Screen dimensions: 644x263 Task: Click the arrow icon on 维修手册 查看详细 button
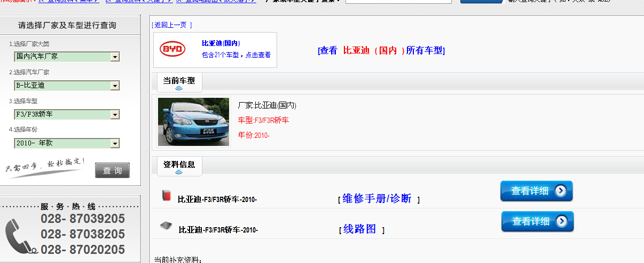click(x=560, y=191)
